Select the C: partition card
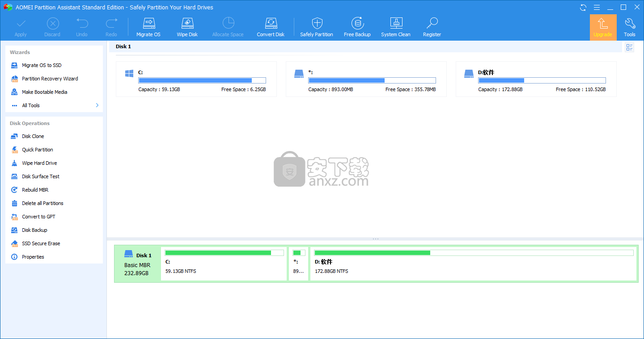The width and height of the screenshot is (644, 339). pos(196,79)
